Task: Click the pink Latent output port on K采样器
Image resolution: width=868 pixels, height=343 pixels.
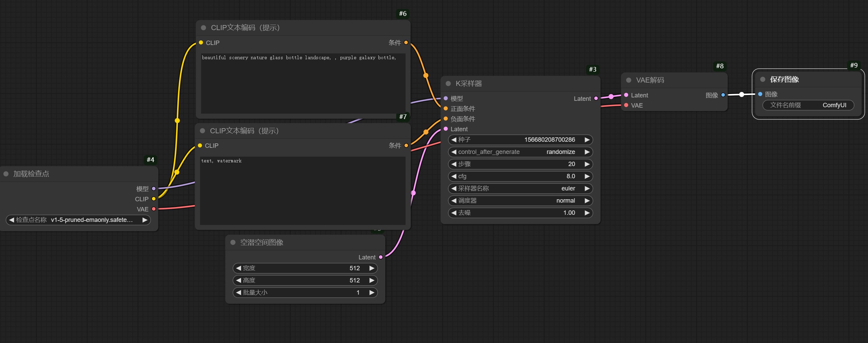Action: click(x=596, y=98)
